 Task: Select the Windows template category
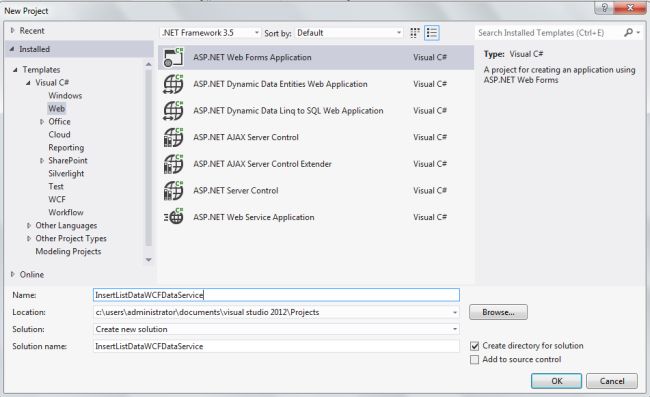click(65, 96)
